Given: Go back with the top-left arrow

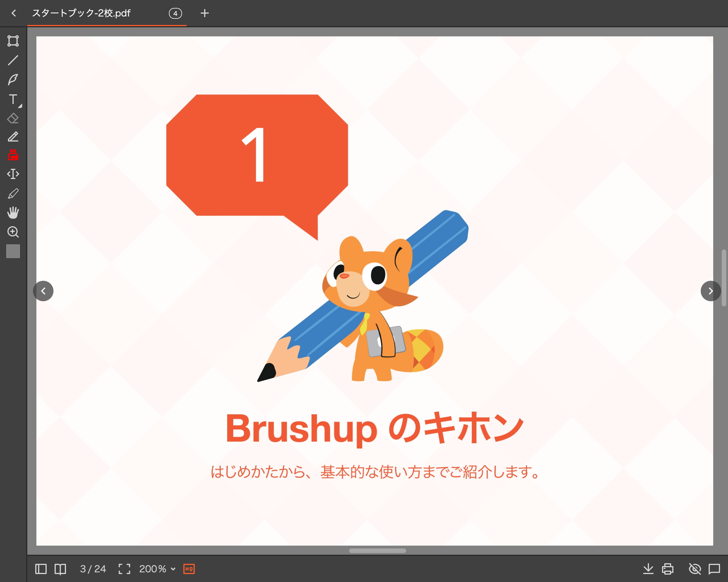Looking at the screenshot, I should (x=13, y=13).
